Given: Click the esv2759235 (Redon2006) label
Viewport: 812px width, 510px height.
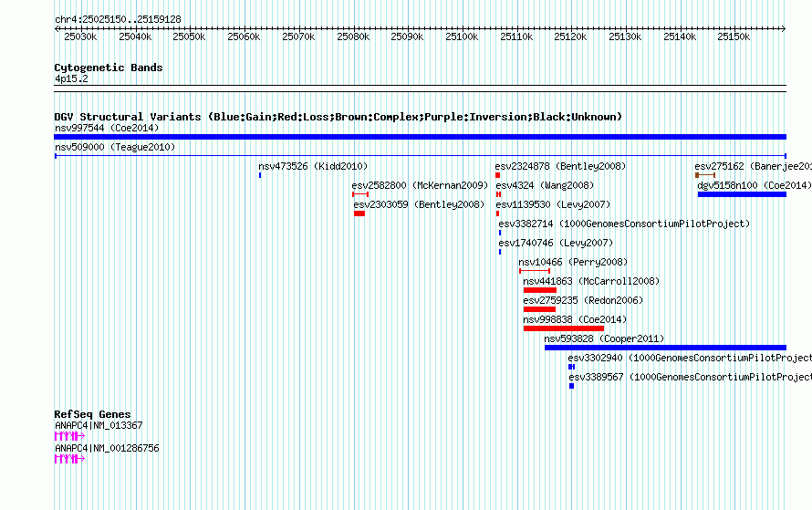Looking at the screenshot, I should [583, 300].
